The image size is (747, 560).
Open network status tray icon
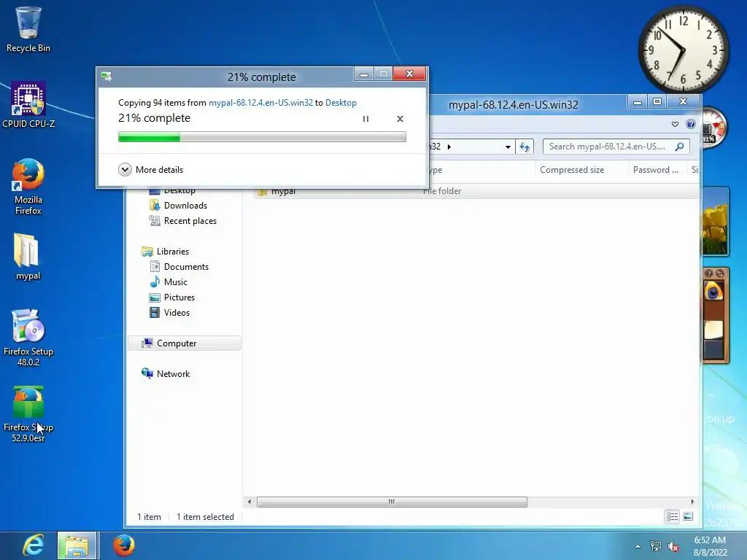point(656,546)
